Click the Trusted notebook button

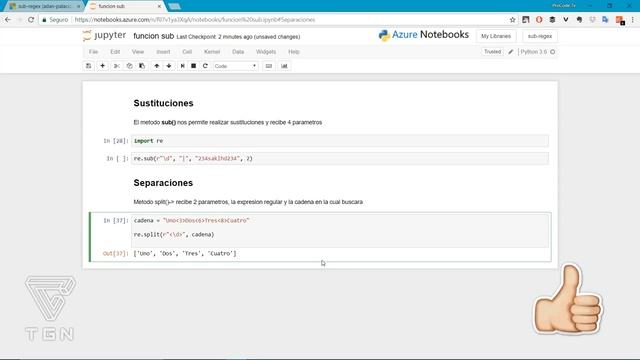pyautogui.click(x=492, y=52)
